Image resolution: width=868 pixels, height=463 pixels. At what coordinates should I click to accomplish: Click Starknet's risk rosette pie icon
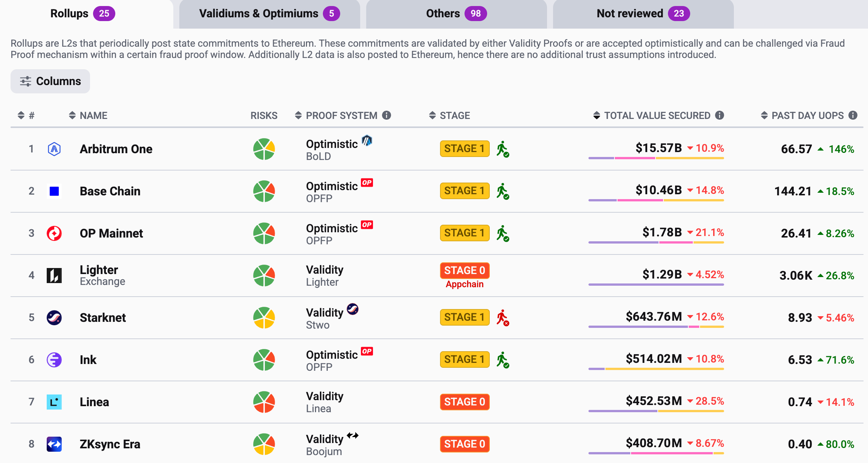pos(264,318)
